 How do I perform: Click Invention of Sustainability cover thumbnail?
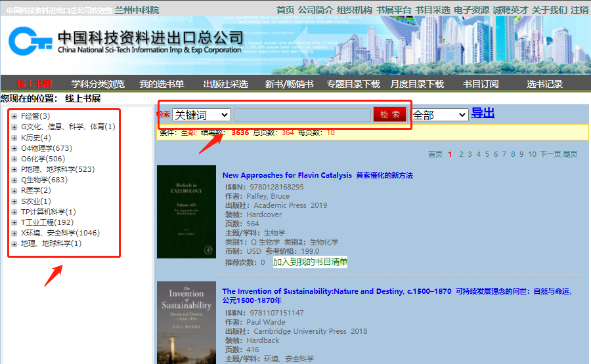pyautogui.click(x=186, y=323)
